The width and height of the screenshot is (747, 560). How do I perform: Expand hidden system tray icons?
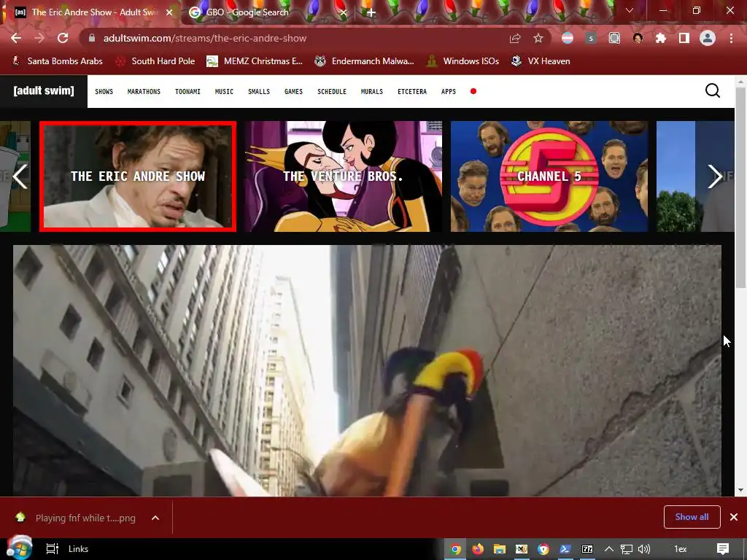pos(609,549)
